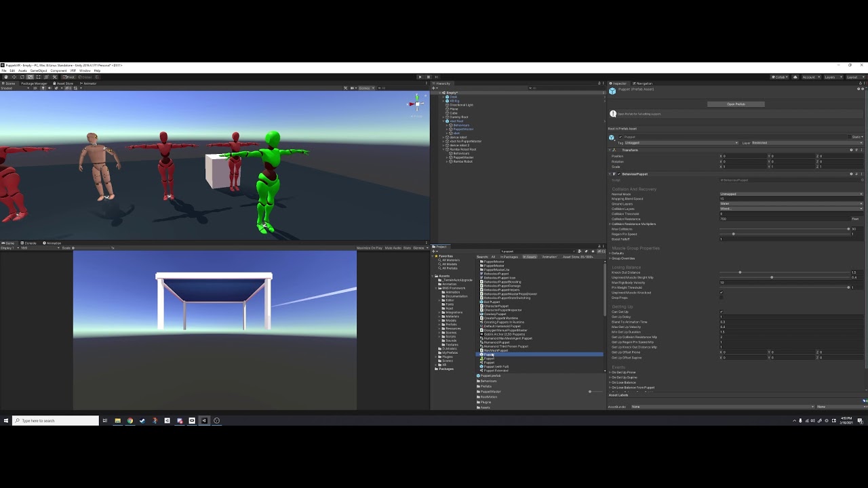
Task: Toggle Maximize On Play in Game view
Action: click(x=370, y=248)
